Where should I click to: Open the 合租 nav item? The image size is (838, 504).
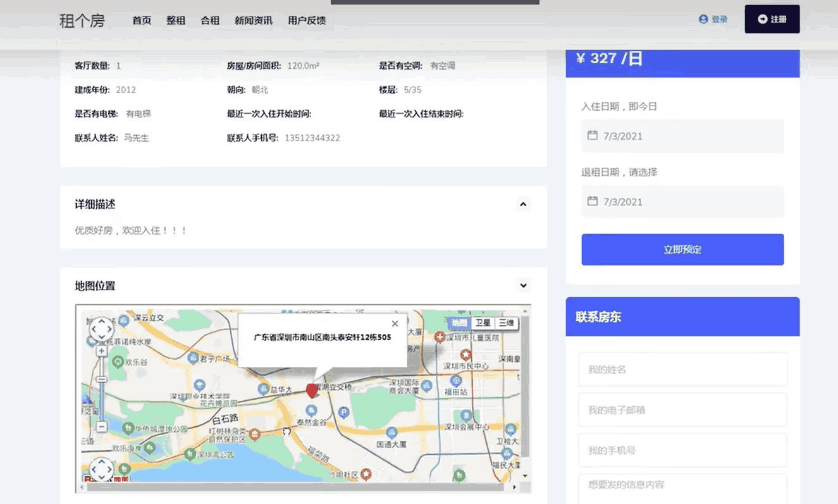pos(210,20)
